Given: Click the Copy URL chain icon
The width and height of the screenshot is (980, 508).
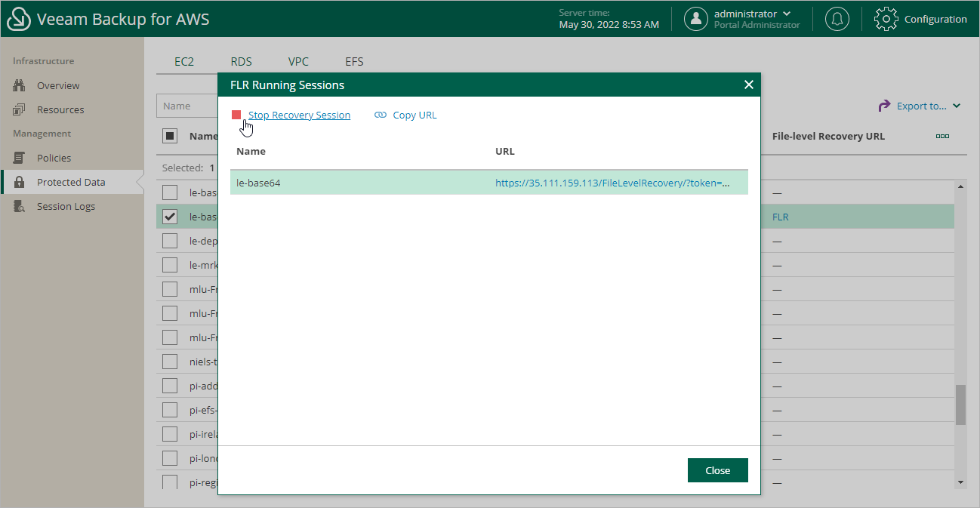Looking at the screenshot, I should [x=381, y=115].
